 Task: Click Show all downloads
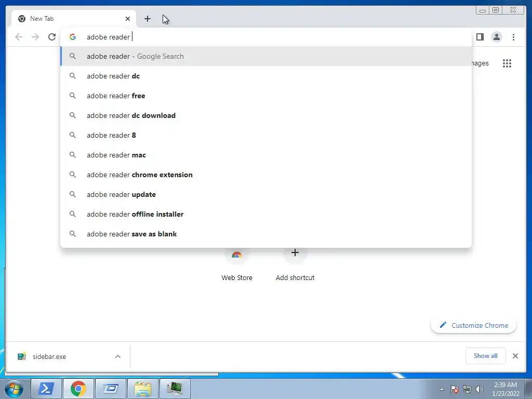pyautogui.click(x=486, y=355)
